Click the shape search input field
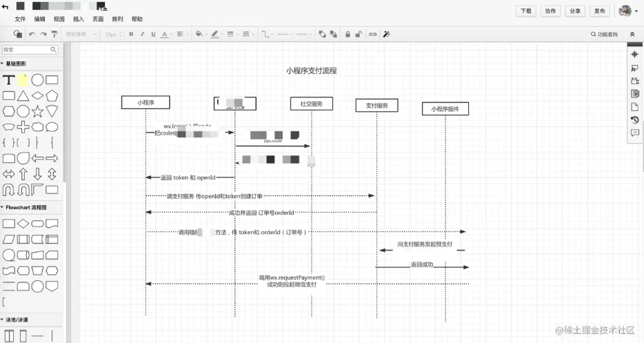Image resolution: width=644 pixels, height=343 pixels. pos(30,50)
